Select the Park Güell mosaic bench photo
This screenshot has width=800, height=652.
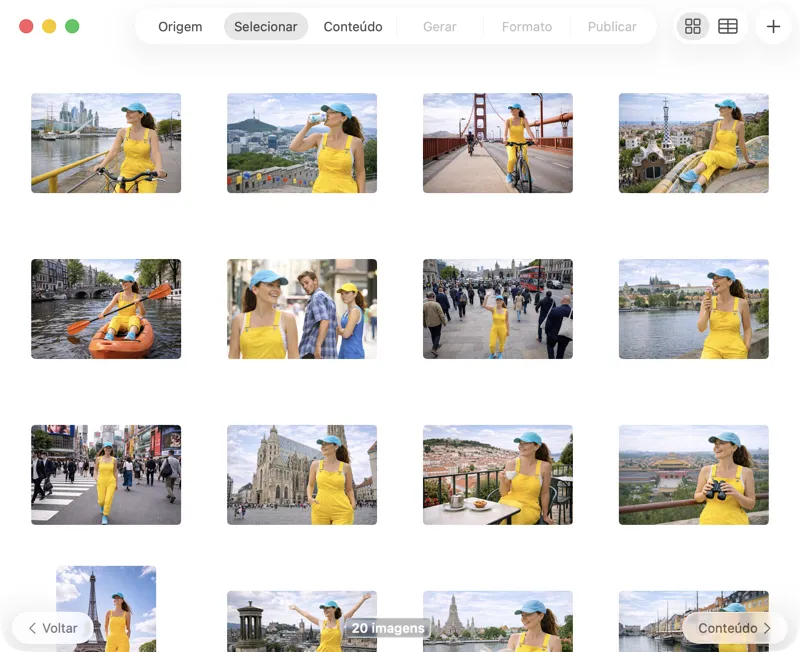[x=694, y=143]
